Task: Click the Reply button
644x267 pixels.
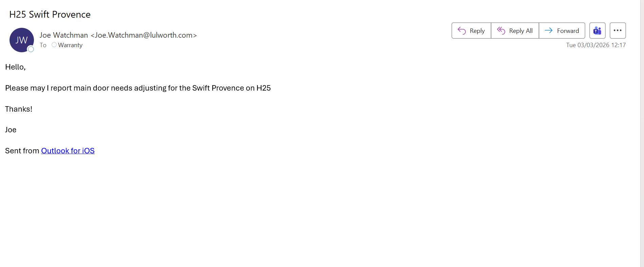Action: point(471,31)
